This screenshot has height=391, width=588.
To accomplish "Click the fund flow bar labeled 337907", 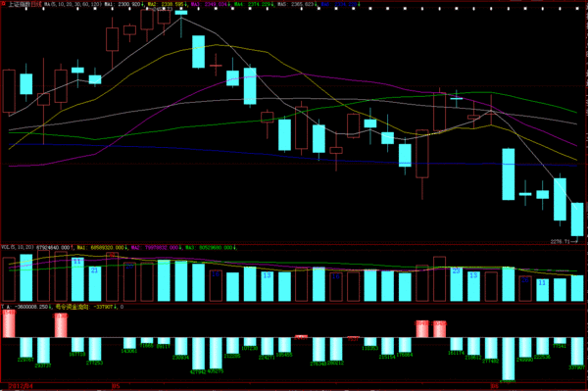I will [x=577, y=351].
